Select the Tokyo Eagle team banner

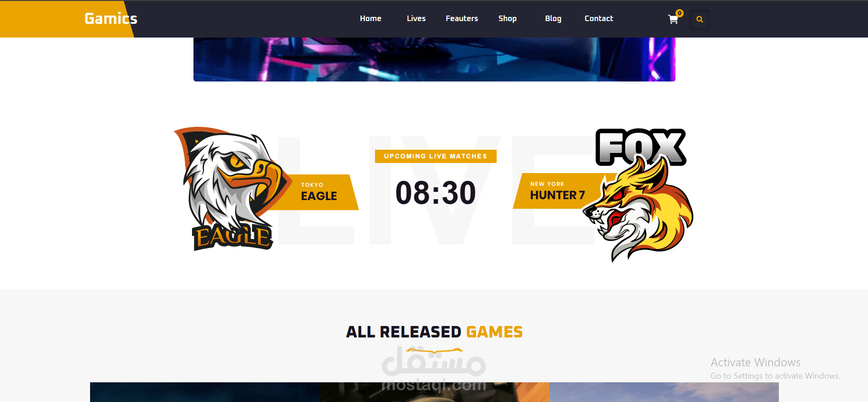[x=320, y=192]
